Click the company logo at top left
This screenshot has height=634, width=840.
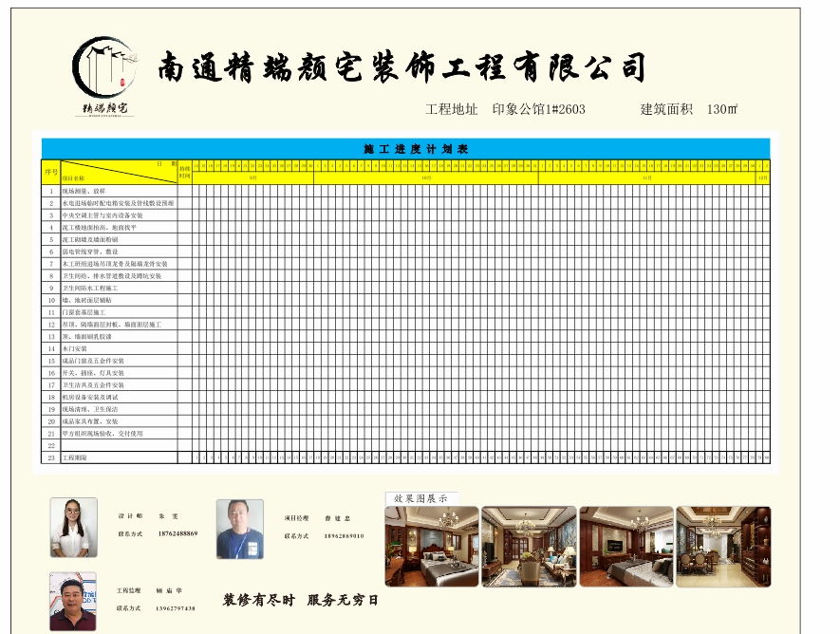[x=105, y=76]
